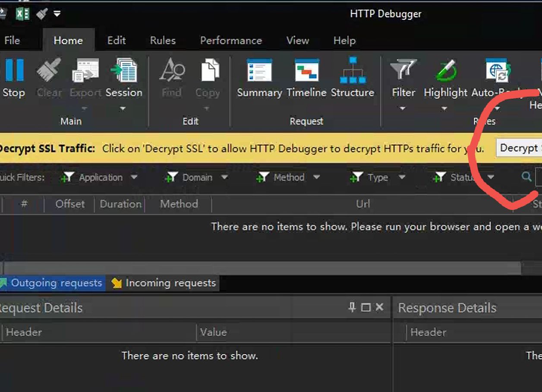Sort by the Method column header
542x392 pixels.
coord(178,204)
